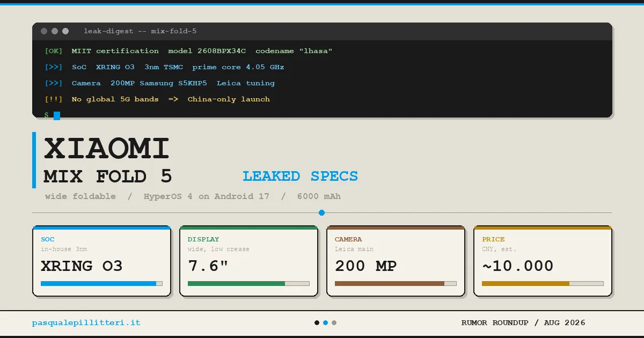Click "prime core 4.05 GHz" text
644x338 pixels.
click(238, 67)
